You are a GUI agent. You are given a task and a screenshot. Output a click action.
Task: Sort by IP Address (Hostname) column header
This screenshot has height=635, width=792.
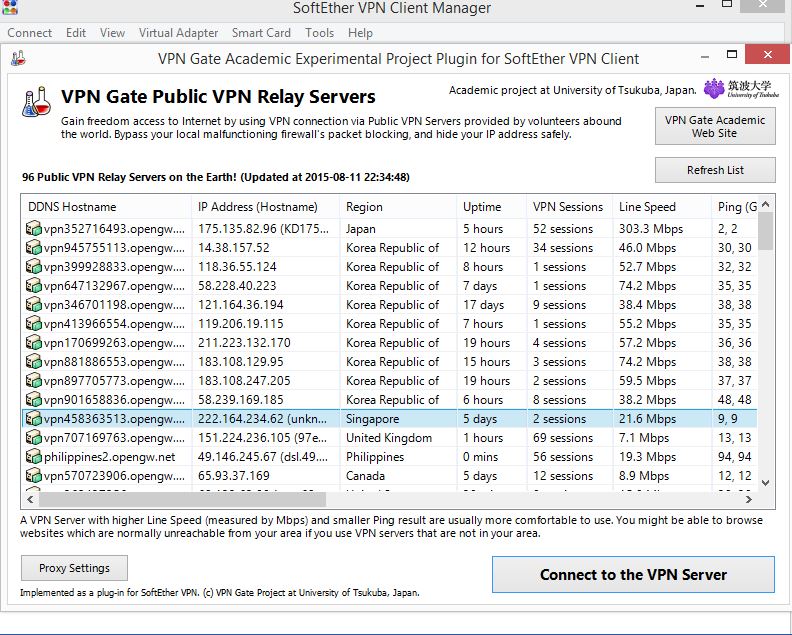(x=266, y=207)
